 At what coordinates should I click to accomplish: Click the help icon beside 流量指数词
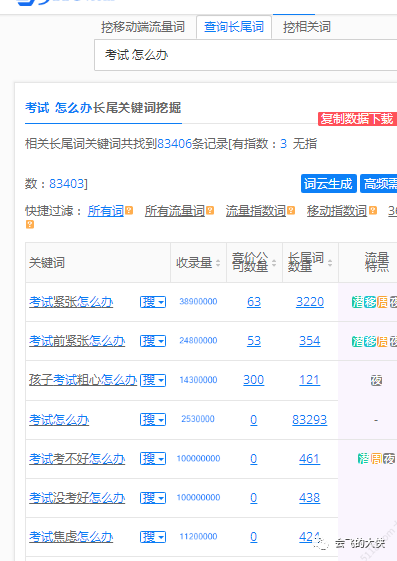tap(291, 210)
